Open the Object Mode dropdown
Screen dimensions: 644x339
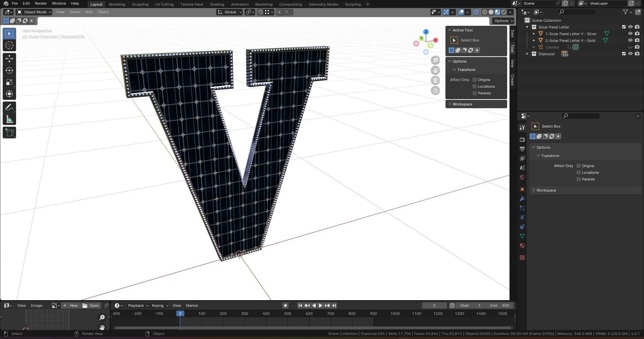pos(34,12)
